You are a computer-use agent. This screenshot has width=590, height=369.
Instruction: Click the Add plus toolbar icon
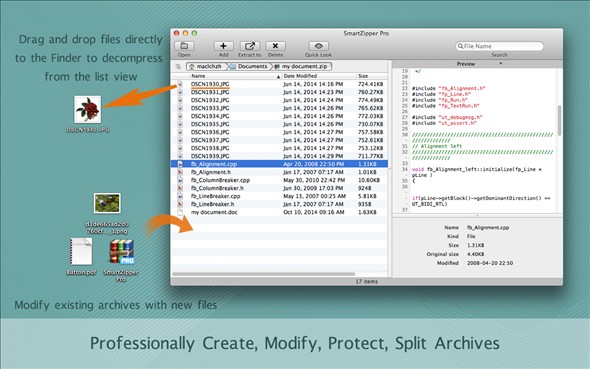224,46
